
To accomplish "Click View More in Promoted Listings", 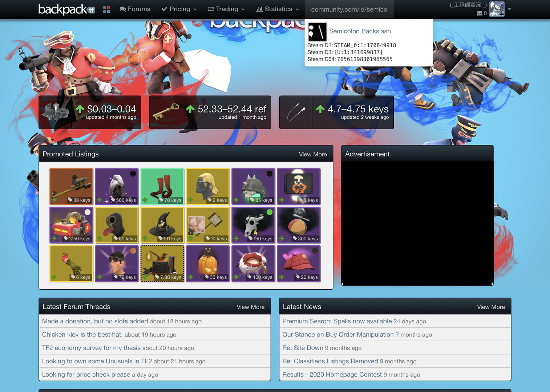I will pos(312,154).
